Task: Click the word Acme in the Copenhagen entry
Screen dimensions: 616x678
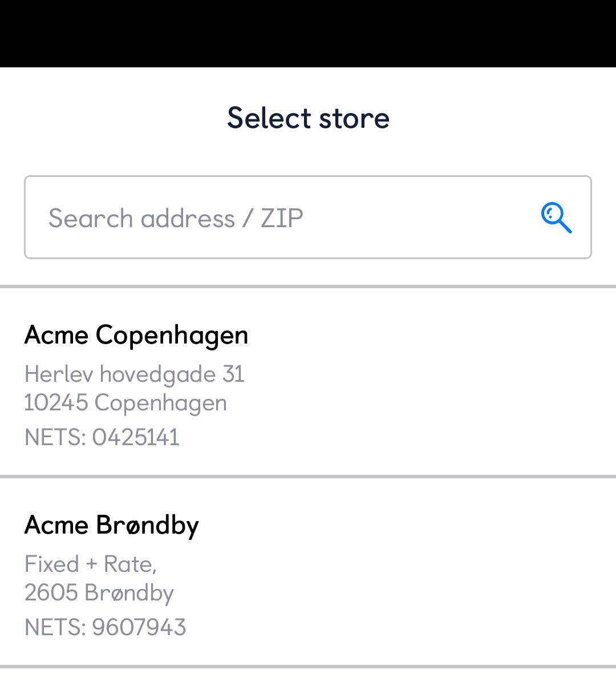Action: [56, 335]
